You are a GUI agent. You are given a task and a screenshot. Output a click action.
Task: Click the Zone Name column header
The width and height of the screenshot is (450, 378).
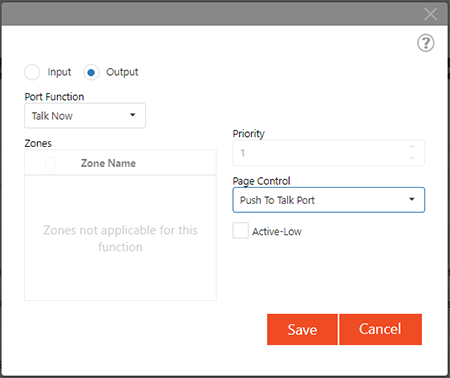pos(108,163)
